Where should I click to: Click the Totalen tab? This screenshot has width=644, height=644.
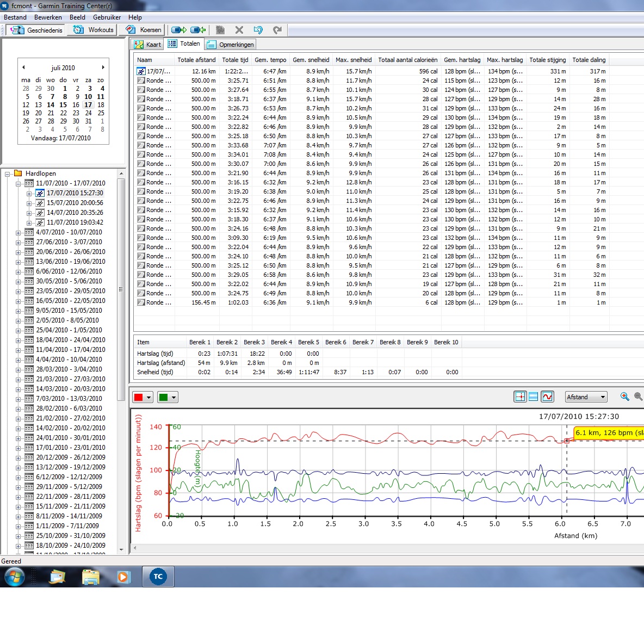point(184,44)
